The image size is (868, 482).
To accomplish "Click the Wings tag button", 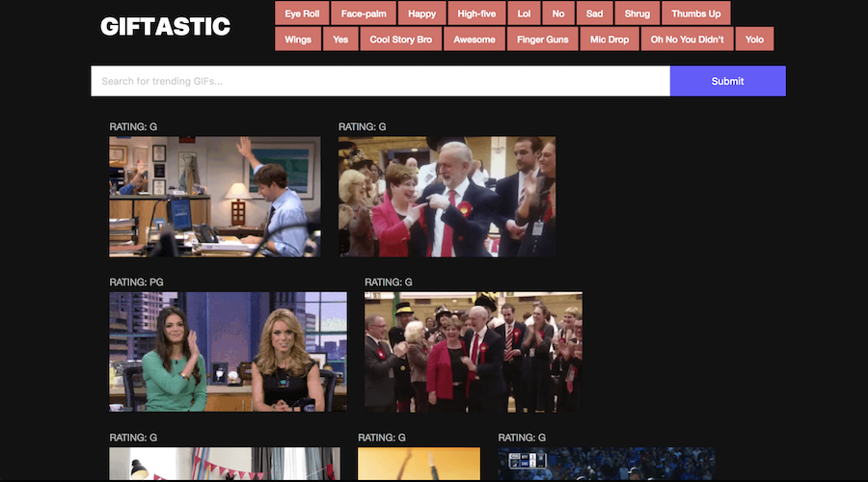I will 298,40.
